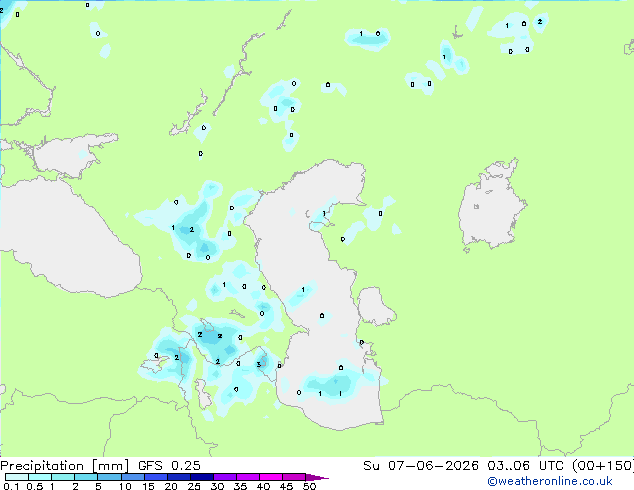
Task: Click the purple arrow tip beyond 50
Action: pos(317,477)
